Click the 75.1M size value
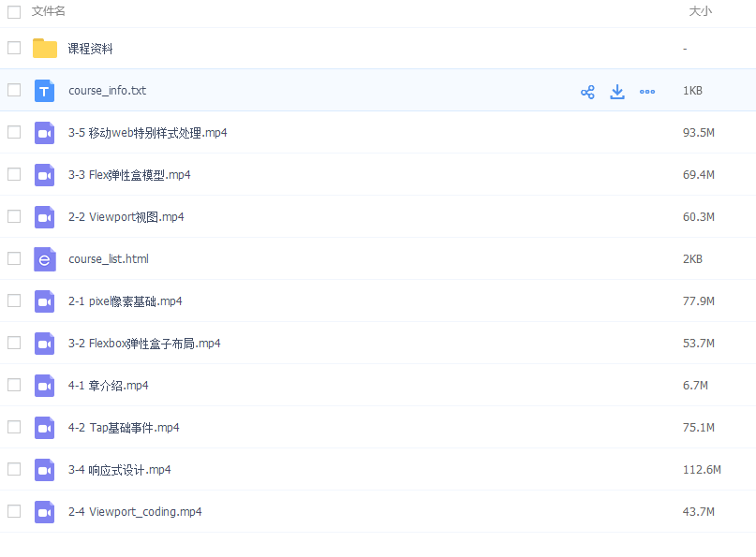This screenshot has height=557, width=756. tap(699, 428)
